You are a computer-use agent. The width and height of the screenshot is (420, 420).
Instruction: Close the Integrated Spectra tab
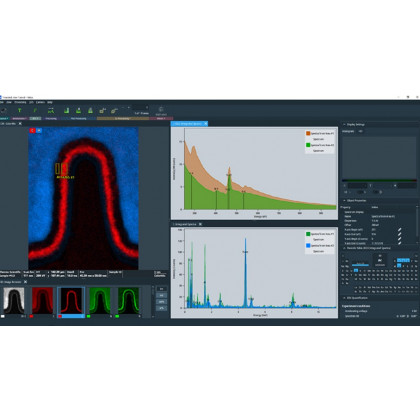200,224
